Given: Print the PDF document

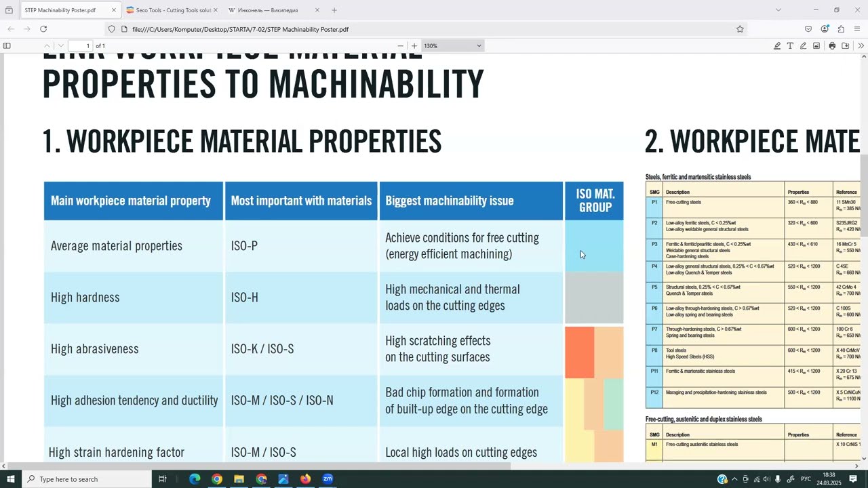Looking at the screenshot, I should (832, 46).
